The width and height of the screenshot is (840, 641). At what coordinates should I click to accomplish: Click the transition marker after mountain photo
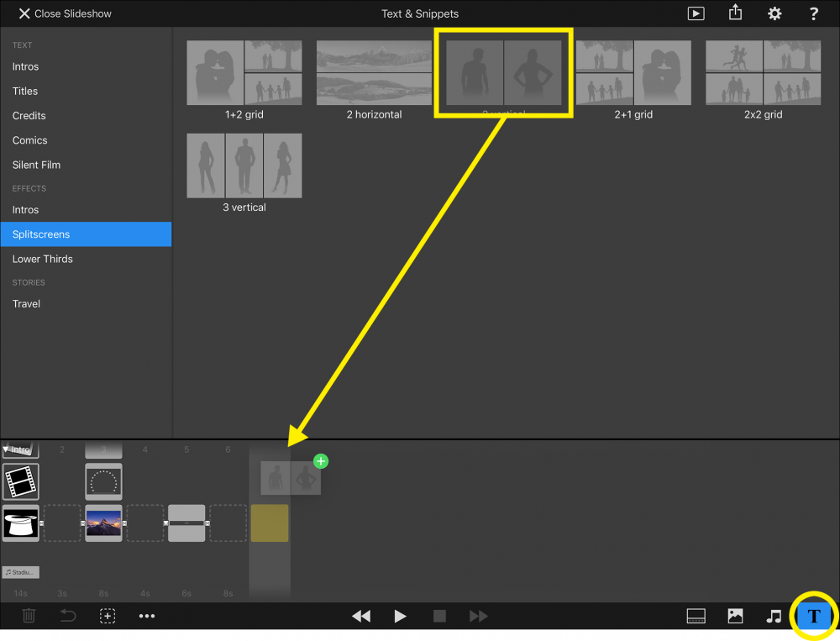coord(124,523)
